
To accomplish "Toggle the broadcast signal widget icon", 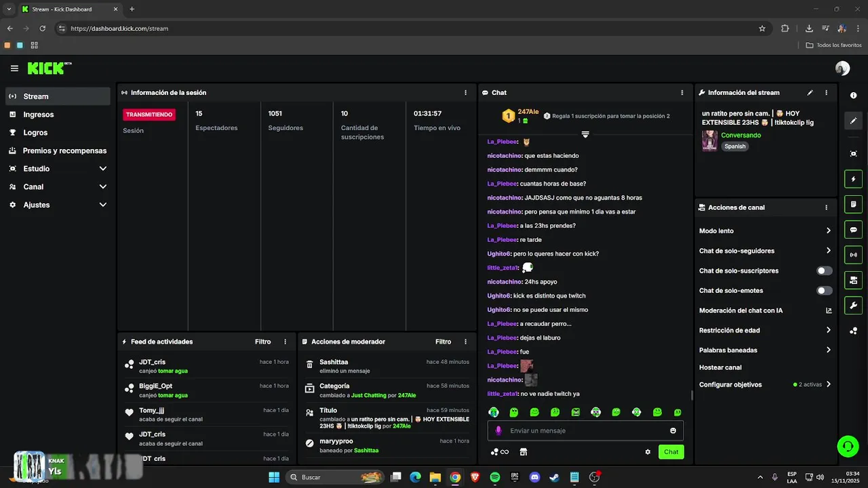I will click(854, 255).
